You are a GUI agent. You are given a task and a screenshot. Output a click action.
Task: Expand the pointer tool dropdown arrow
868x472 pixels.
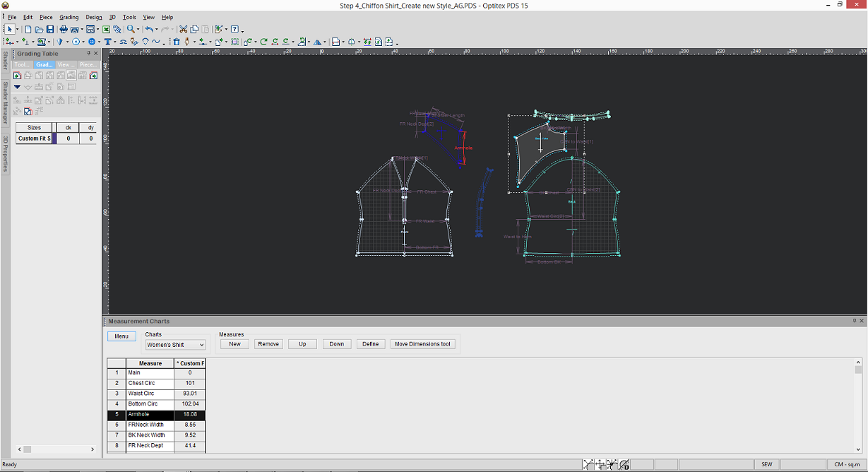click(x=18, y=30)
